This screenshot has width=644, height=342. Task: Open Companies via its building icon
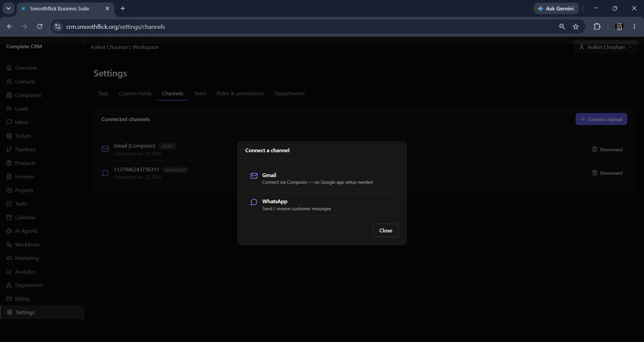coord(9,95)
